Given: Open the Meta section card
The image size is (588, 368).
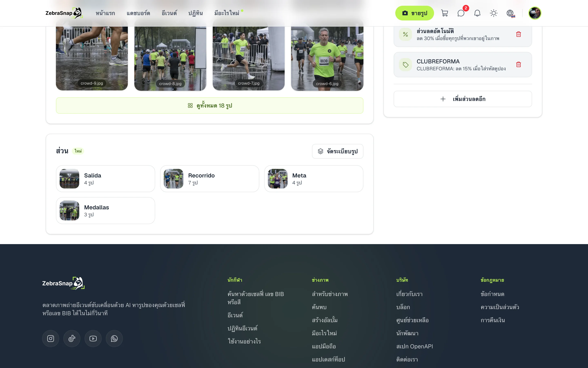Looking at the screenshot, I should click(314, 179).
